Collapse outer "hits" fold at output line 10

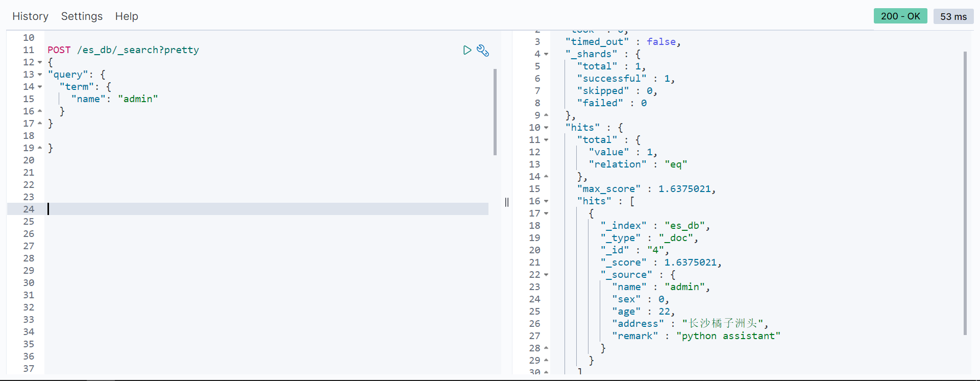click(546, 128)
